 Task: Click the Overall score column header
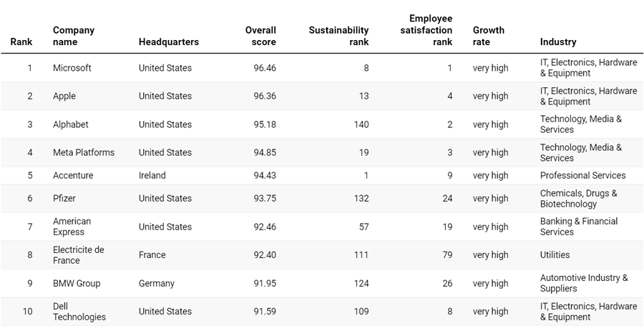260,36
